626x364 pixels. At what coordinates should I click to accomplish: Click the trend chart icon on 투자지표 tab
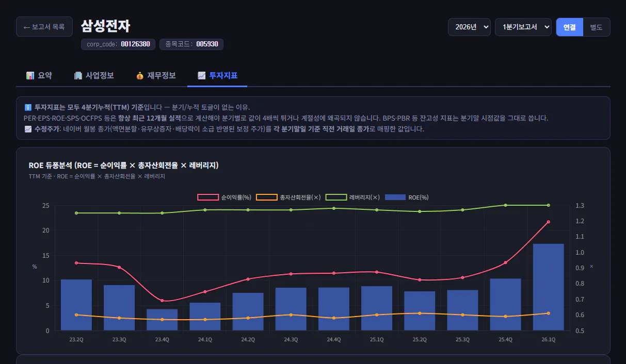(x=202, y=76)
